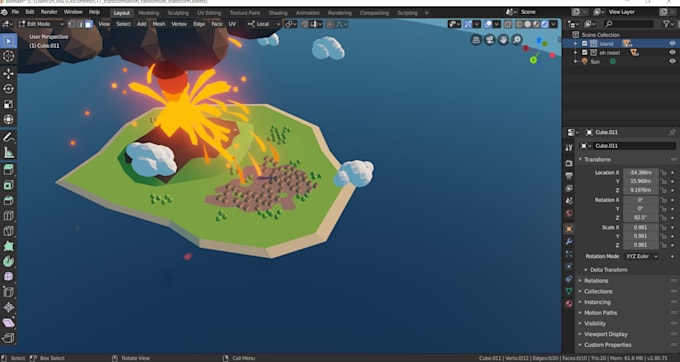The width and height of the screenshot is (680, 362).
Task: Select the Annotate tool
Action: (x=8, y=137)
